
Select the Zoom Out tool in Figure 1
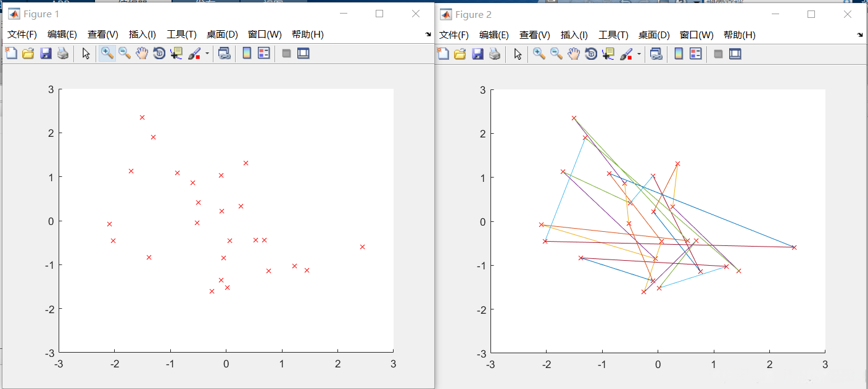click(125, 54)
